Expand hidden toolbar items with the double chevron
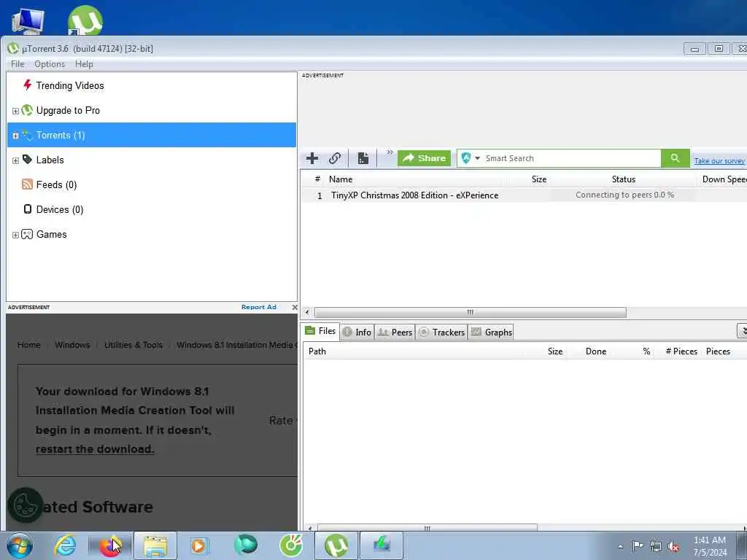The image size is (747, 560). click(390, 152)
